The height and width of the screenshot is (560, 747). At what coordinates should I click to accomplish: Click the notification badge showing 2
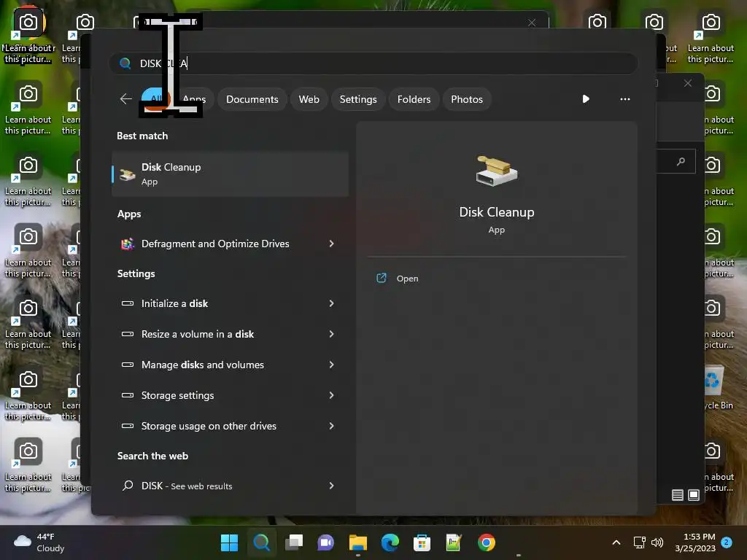point(727,542)
